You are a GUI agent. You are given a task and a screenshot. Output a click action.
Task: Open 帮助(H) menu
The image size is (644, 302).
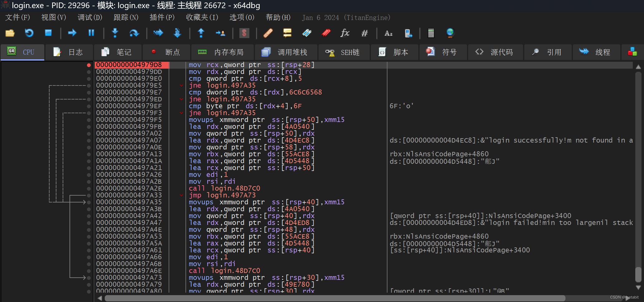(x=278, y=17)
